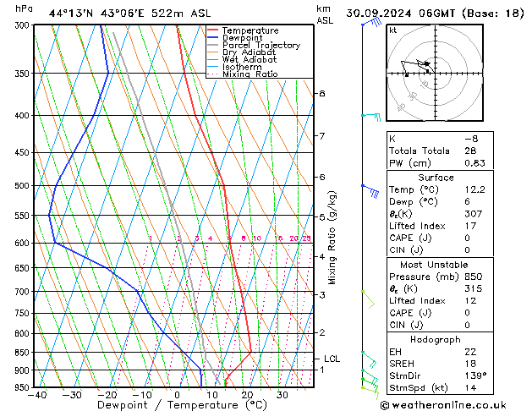This screenshot has width=532, height=411.
Task: Click the hPa unit label
Action: tap(24, 8)
